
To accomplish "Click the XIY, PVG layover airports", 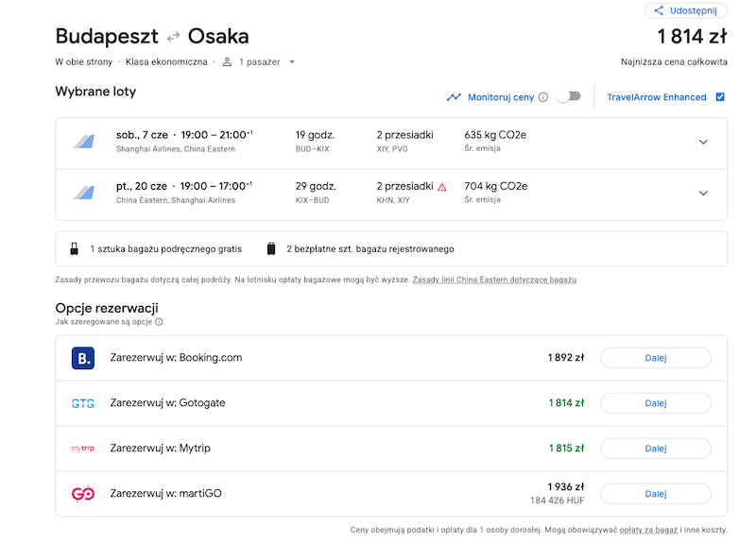I will (392, 149).
